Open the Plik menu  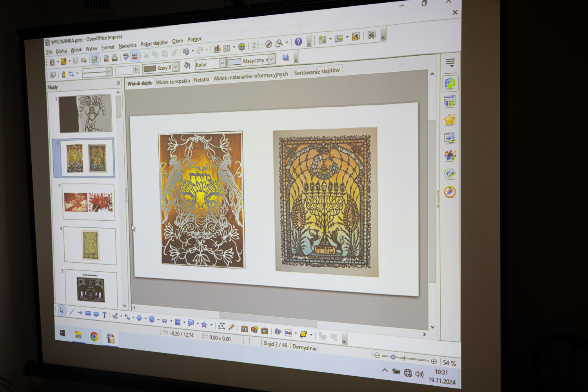tap(49, 52)
